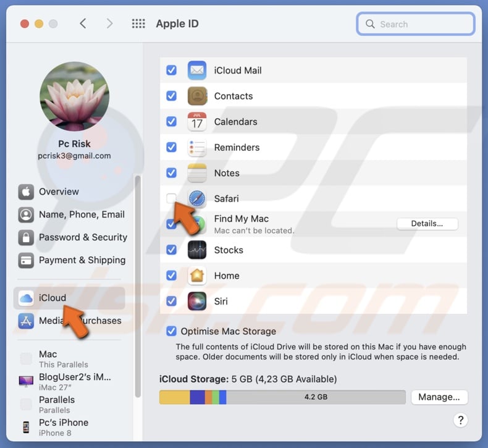Viewport: 488px width, 448px height.
Task: Uncheck the Calendars checkbox
Action: (x=171, y=122)
